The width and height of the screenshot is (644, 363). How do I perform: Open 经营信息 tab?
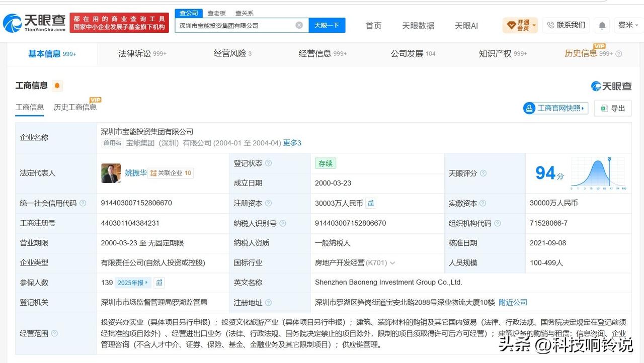pos(323,53)
